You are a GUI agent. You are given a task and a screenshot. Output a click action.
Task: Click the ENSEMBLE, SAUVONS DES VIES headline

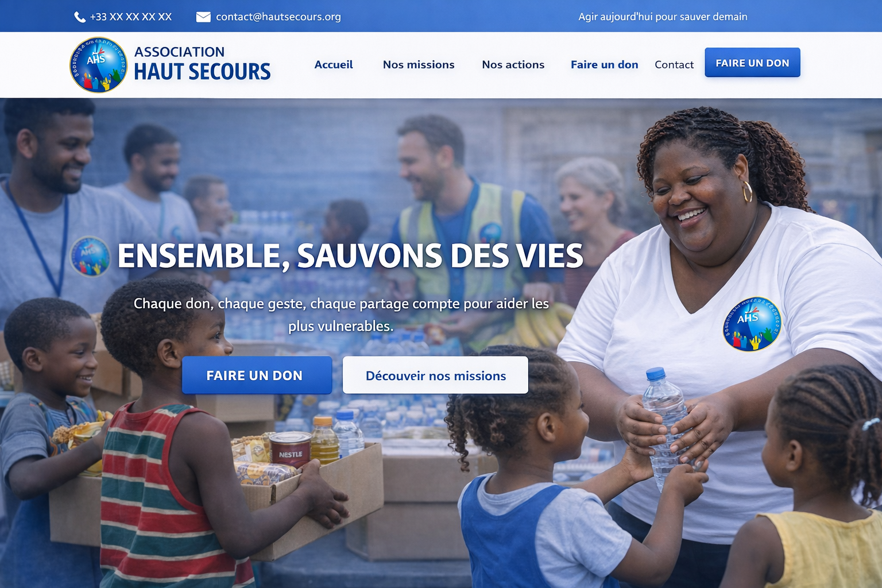(x=350, y=256)
